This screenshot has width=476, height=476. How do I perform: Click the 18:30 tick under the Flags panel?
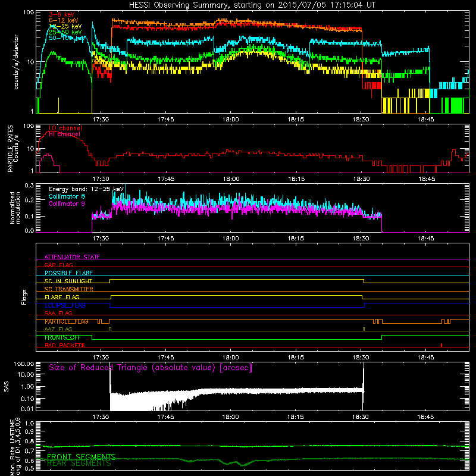pyautogui.click(x=361, y=358)
